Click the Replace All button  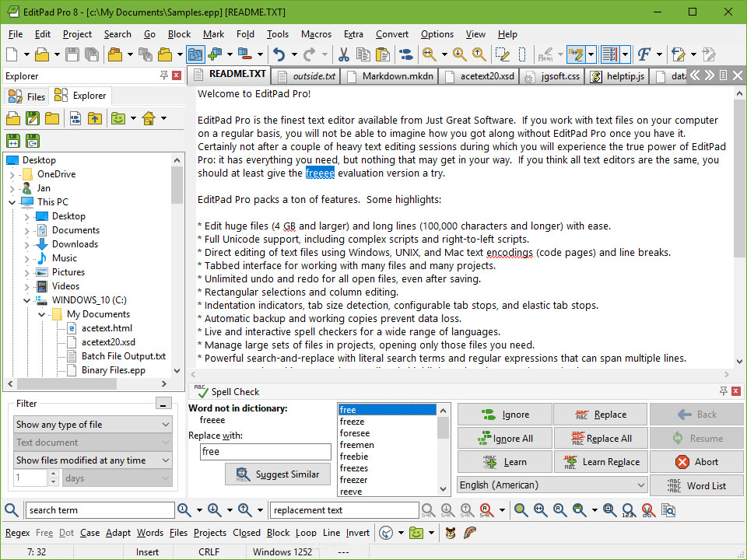600,438
